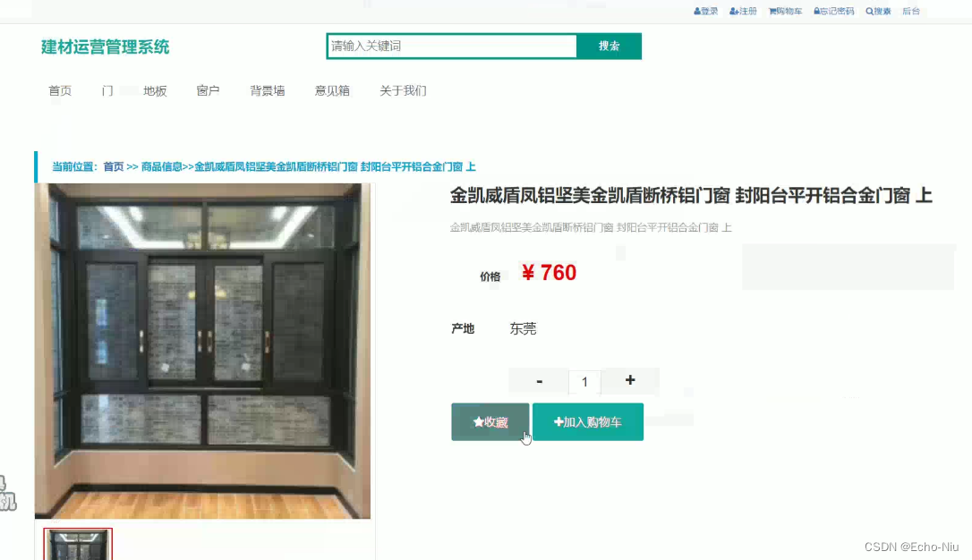Click the star 收藏 favorite button
This screenshot has height=560, width=972.
490,422
